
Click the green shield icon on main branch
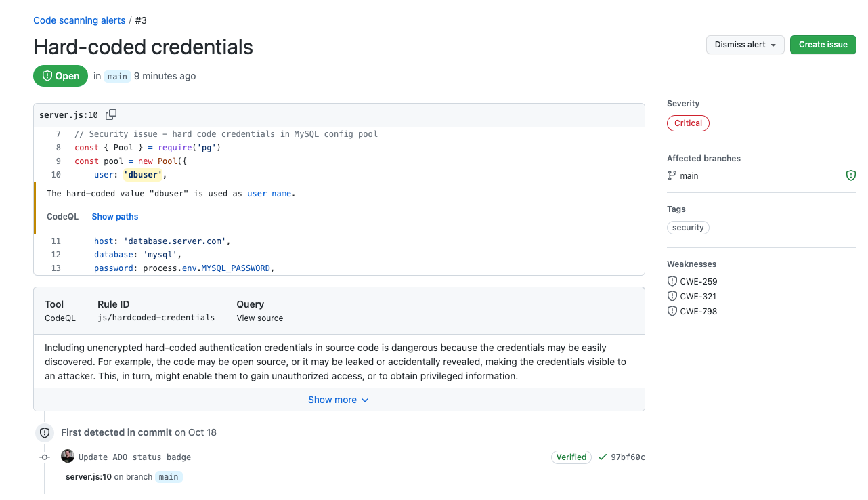851,175
